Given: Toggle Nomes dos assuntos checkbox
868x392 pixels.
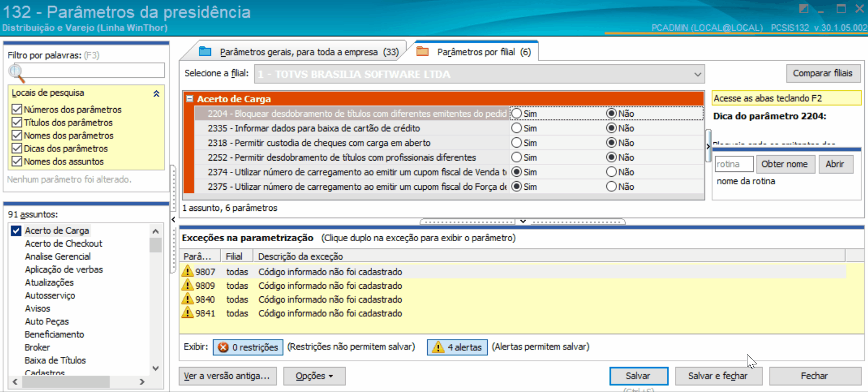Looking at the screenshot, I should pos(17,161).
